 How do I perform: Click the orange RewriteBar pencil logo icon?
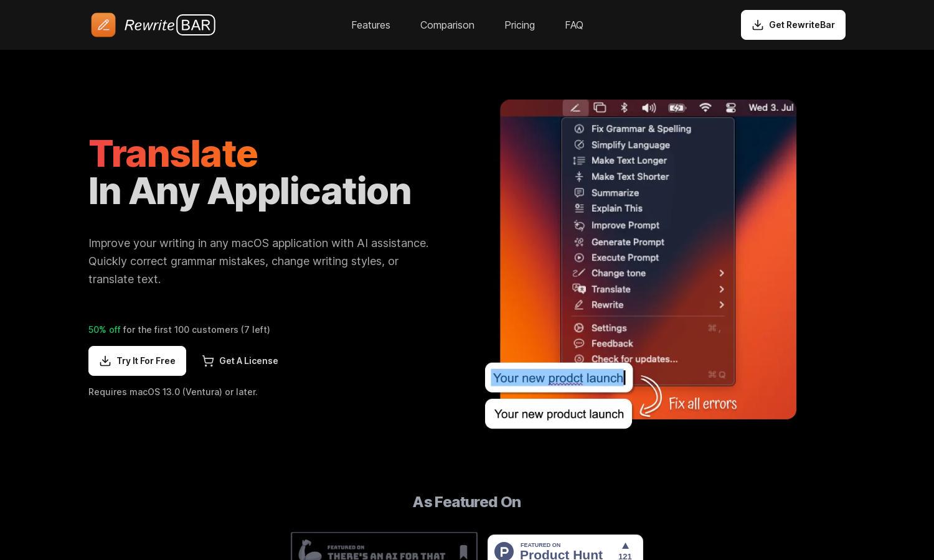click(x=103, y=25)
